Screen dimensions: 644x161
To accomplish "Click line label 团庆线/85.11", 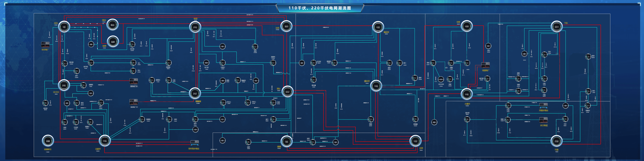I will 257,107.
